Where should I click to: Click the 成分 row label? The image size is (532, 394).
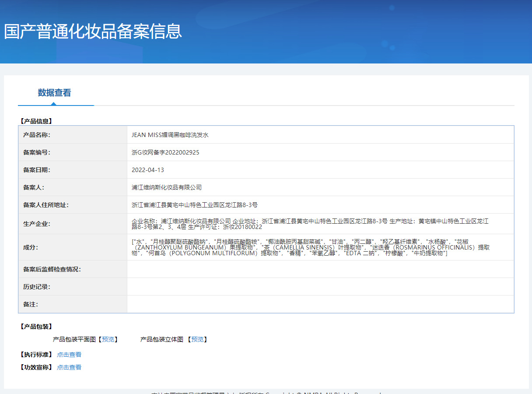click(x=31, y=247)
